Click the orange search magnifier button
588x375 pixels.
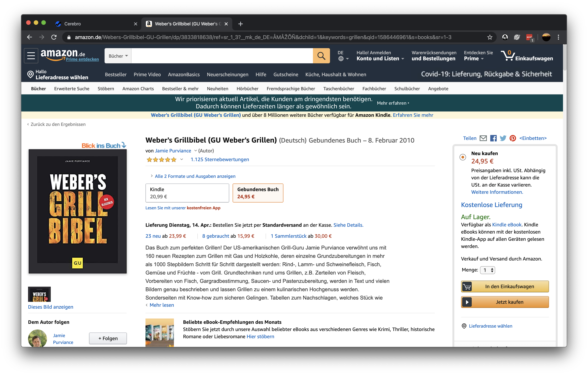(321, 56)
